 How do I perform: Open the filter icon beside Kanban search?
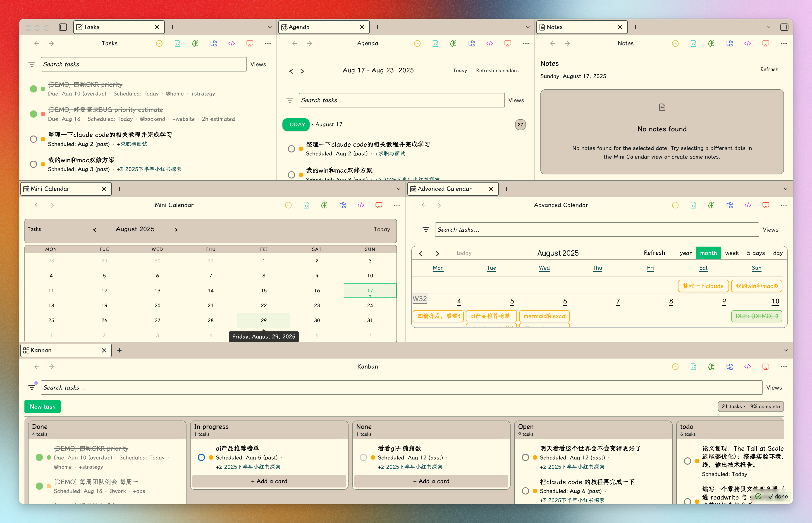[32, 387]
